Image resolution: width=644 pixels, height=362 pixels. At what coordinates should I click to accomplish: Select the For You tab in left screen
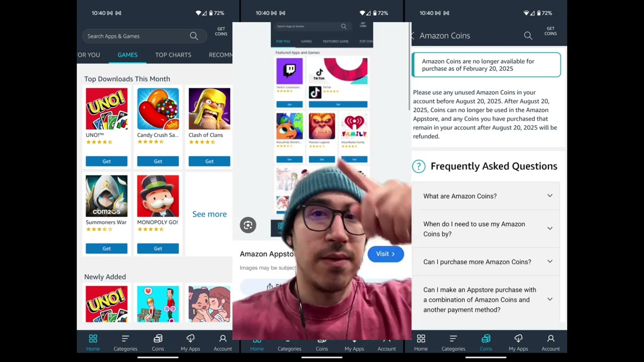(89, 55)
